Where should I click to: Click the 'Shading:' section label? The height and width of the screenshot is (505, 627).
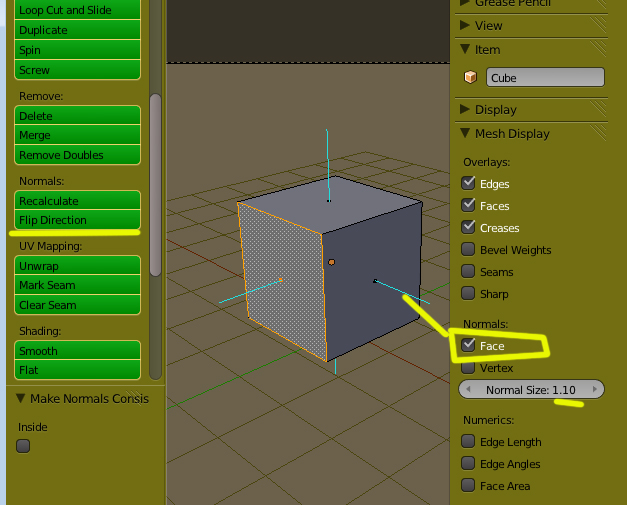(40, 331)
